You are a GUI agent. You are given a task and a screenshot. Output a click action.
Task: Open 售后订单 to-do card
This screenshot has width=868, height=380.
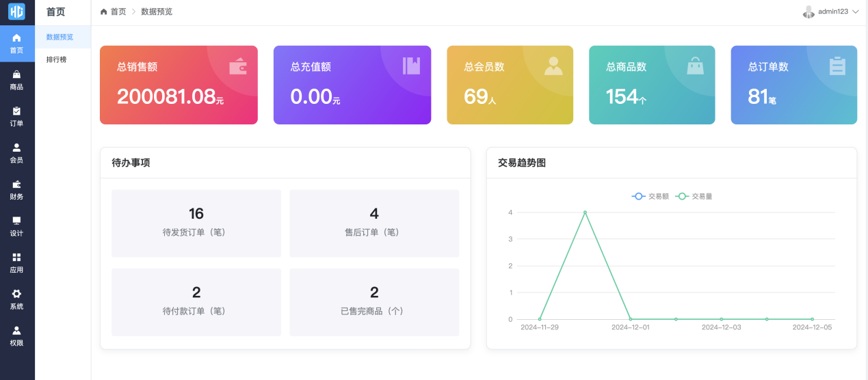373,223
